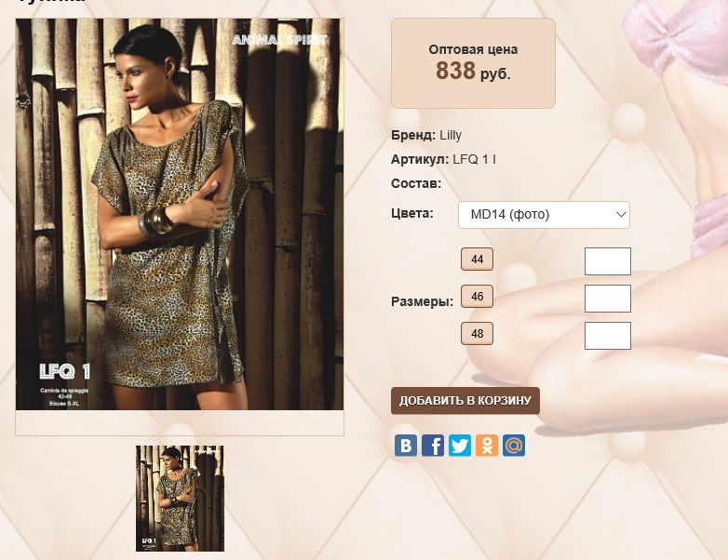Viewport: 728px width, 560px height.
Task: Click quantity input next to size 48
Action: point(607,336)
